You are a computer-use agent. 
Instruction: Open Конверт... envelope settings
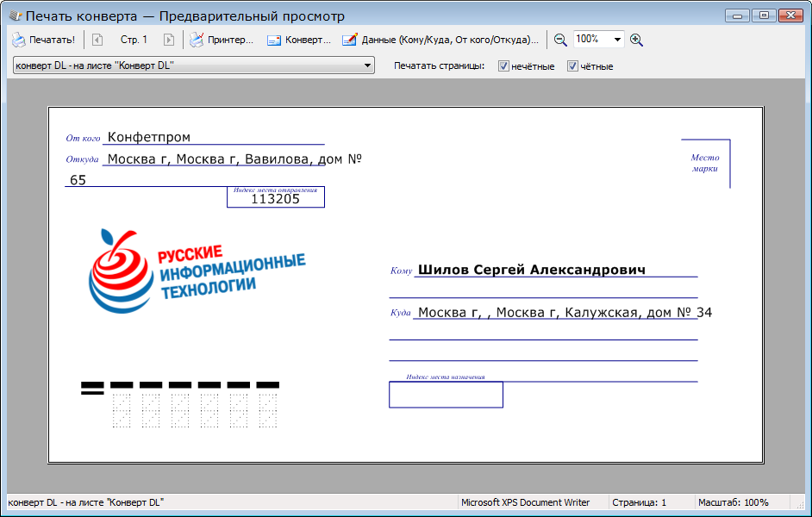[x=298, y=40]
